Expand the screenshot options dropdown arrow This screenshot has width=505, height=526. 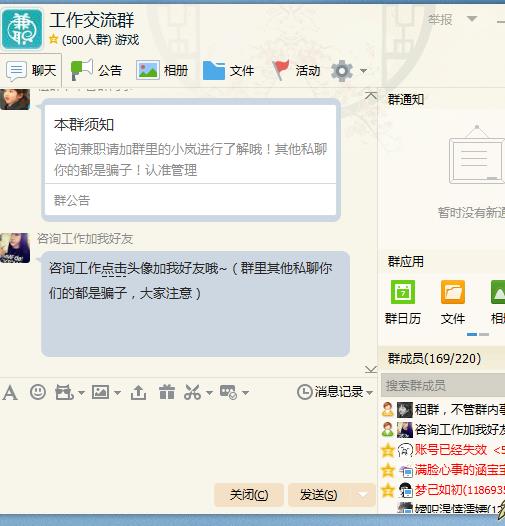click(209, 392)
